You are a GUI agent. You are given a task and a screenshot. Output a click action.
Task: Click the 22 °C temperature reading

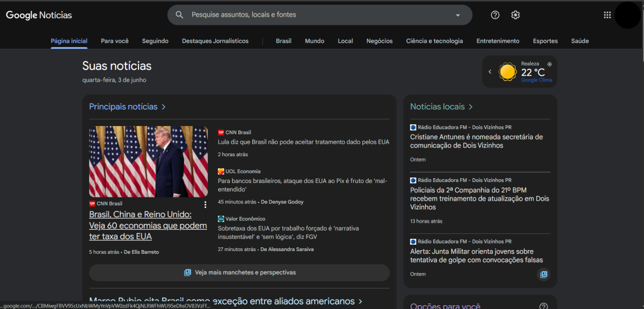pos(533,72)
